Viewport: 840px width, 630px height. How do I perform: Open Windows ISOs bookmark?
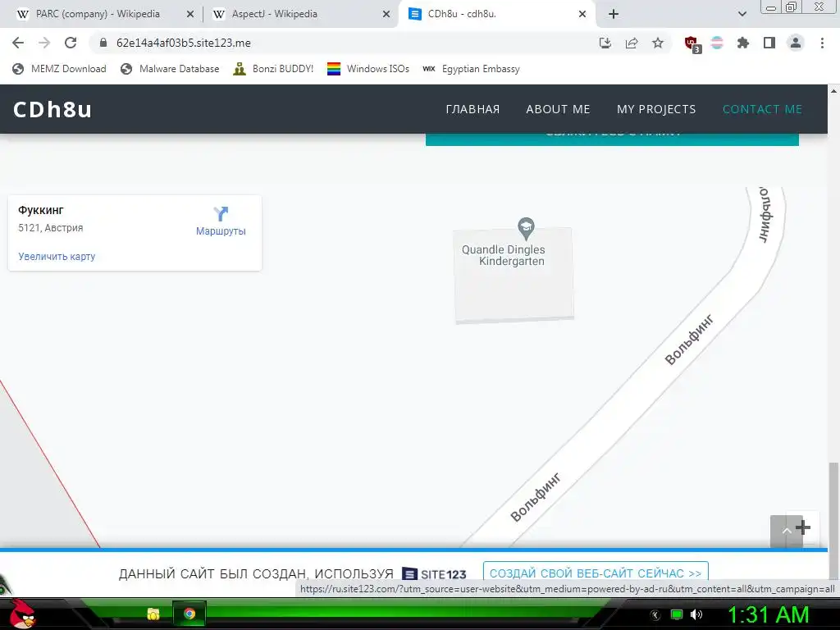(x=368, y=69)
